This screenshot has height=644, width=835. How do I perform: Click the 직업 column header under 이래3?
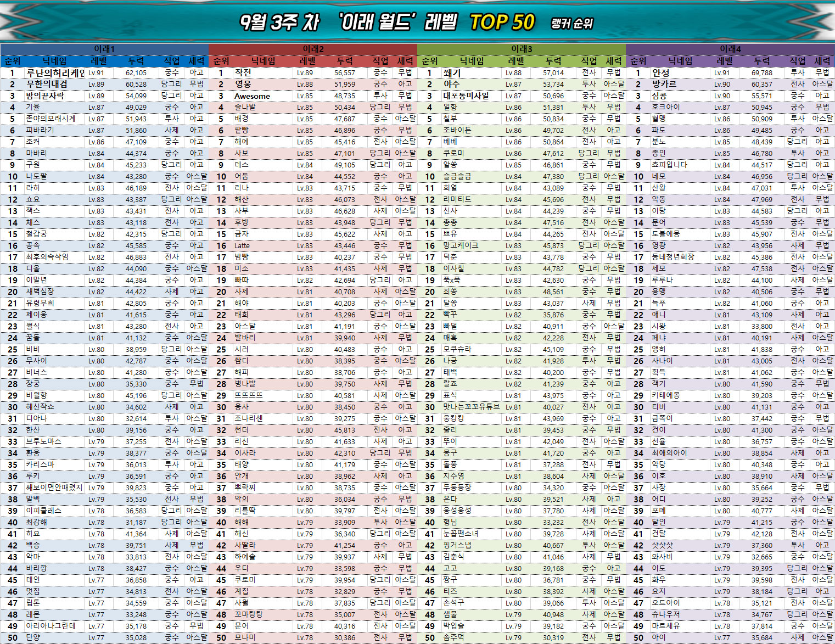coord(589,61)
